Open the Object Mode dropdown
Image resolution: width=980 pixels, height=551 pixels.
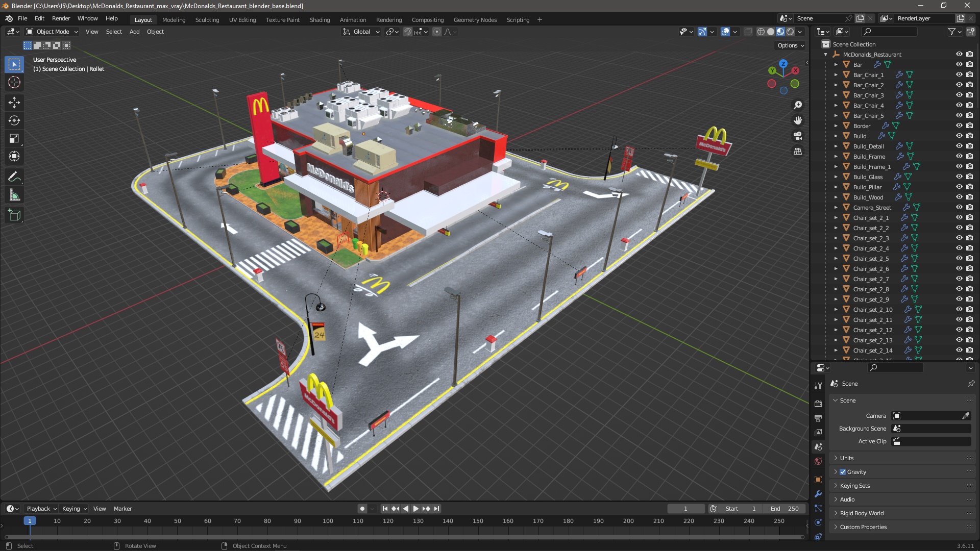tap(52, 32)
